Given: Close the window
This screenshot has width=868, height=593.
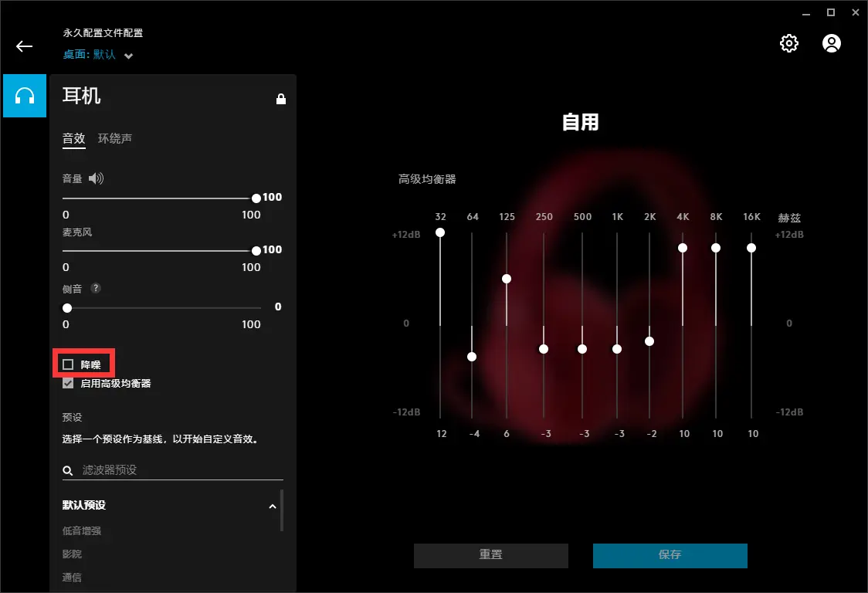Looking at the screenshot, I should click(856, 12).
